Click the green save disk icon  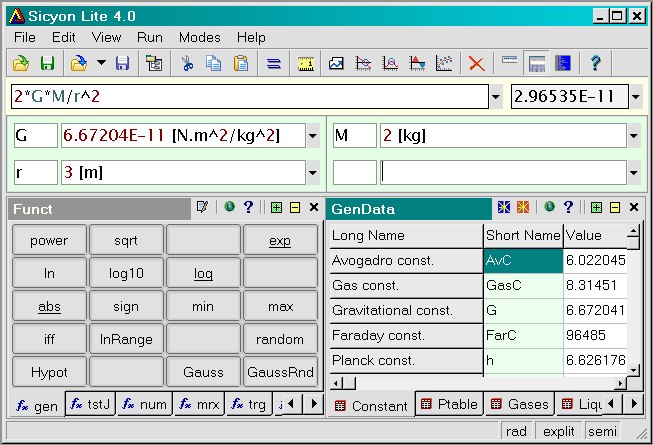pos(47,63)
